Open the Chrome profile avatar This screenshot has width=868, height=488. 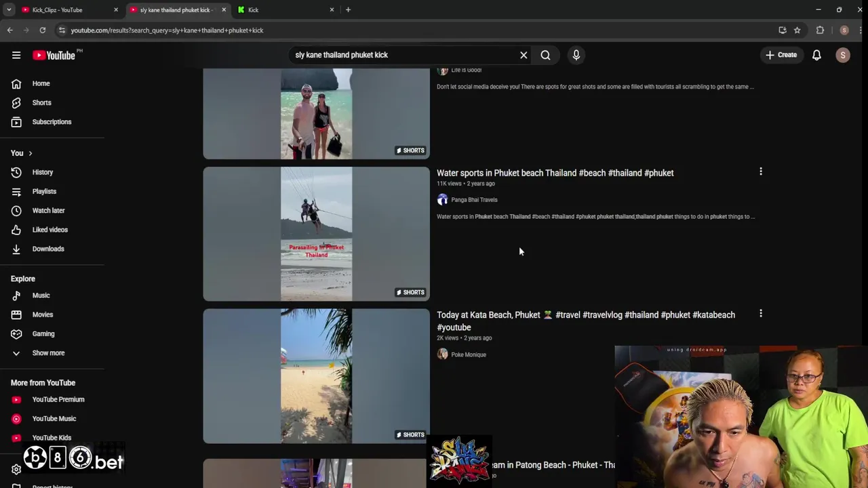click(x=844, y=30)
